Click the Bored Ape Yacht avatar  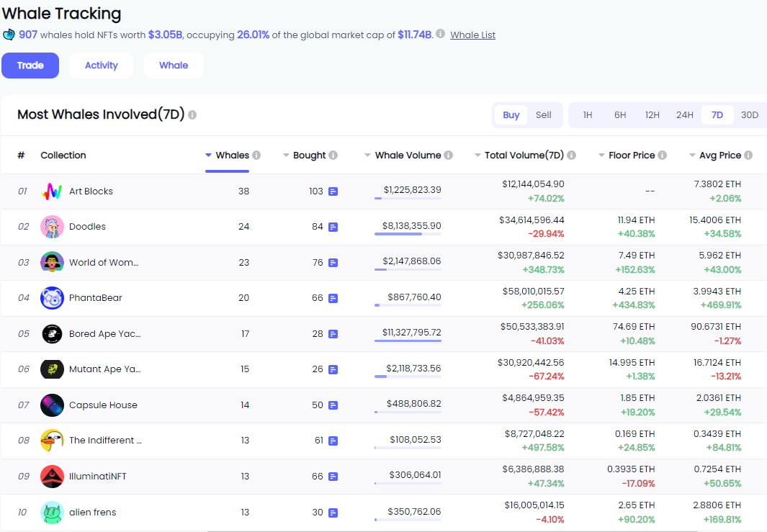coord(52,333)
